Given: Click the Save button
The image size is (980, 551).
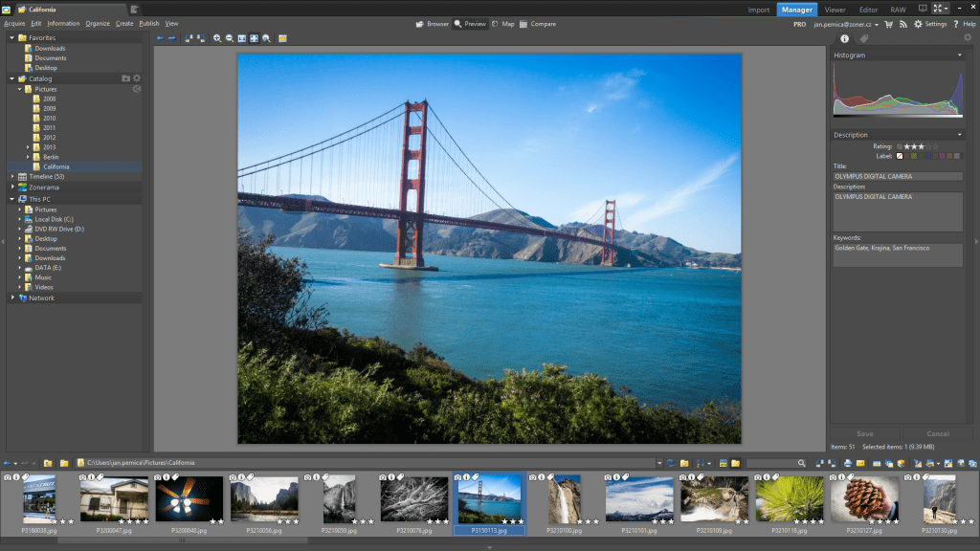Looking at the screenshot, I should tap(865, 433).
